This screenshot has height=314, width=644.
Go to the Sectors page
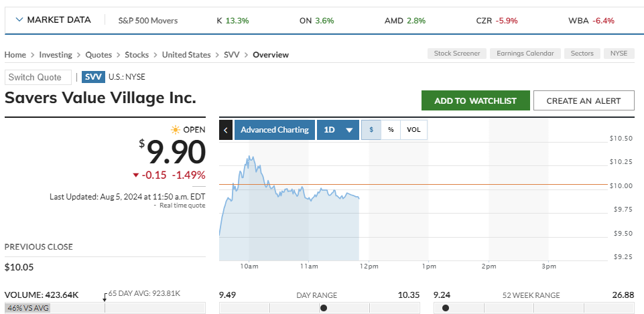click(x=582, y=54)
